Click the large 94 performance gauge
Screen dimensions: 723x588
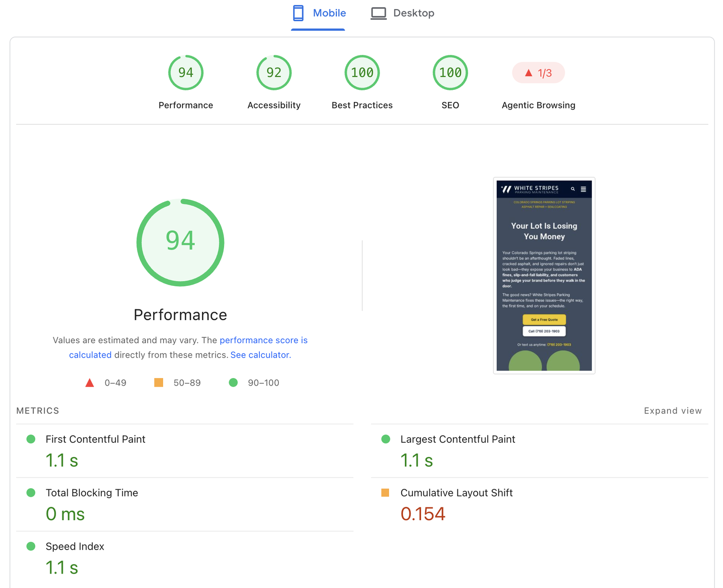(x=180, y=243)
